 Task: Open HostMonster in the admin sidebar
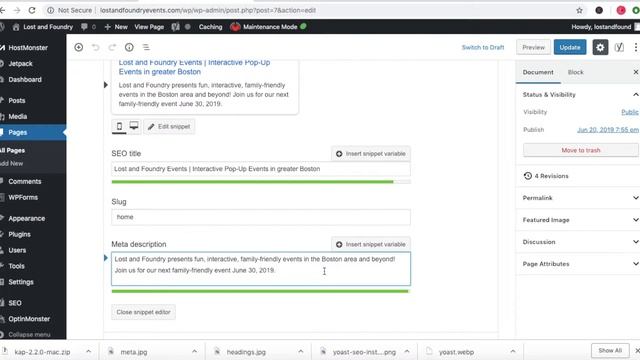click(28, 48)
